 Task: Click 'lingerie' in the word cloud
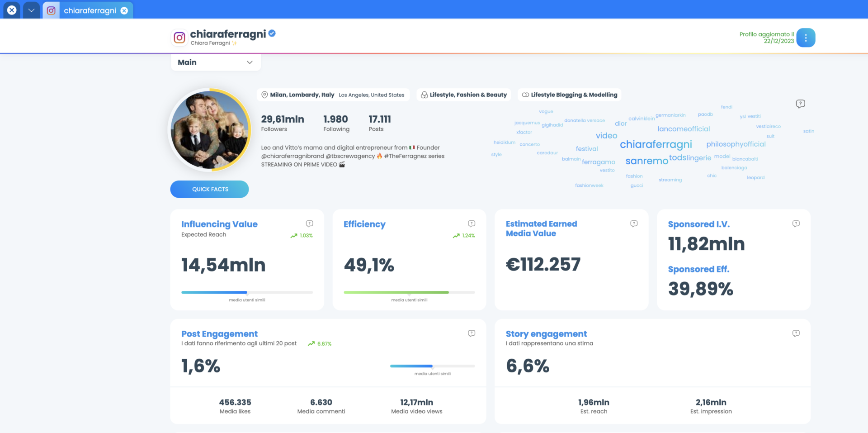point(699,158)
